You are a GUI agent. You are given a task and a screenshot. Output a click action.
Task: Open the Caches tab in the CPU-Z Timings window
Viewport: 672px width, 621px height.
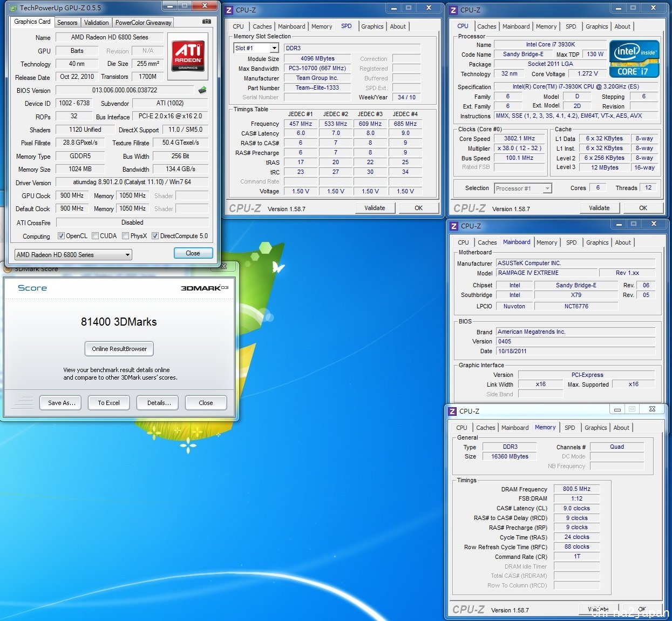click(486, 428)
